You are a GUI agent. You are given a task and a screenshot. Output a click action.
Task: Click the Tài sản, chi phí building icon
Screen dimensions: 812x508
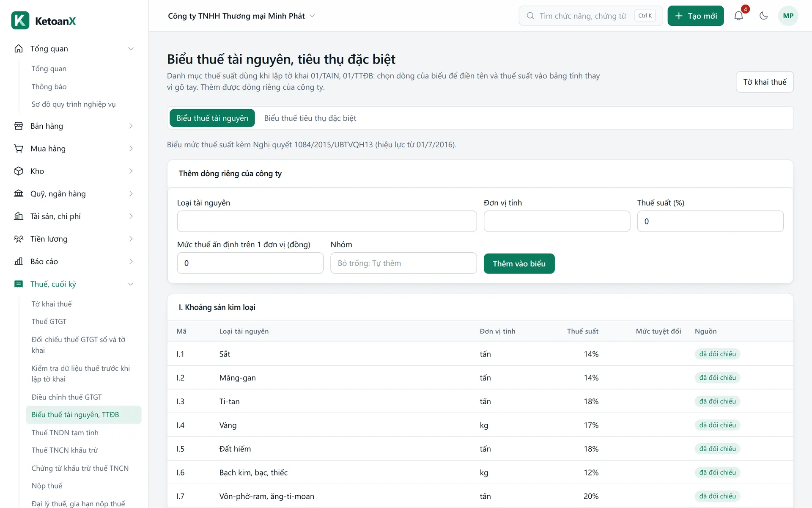pyautogui.click(x=19, y=216)
